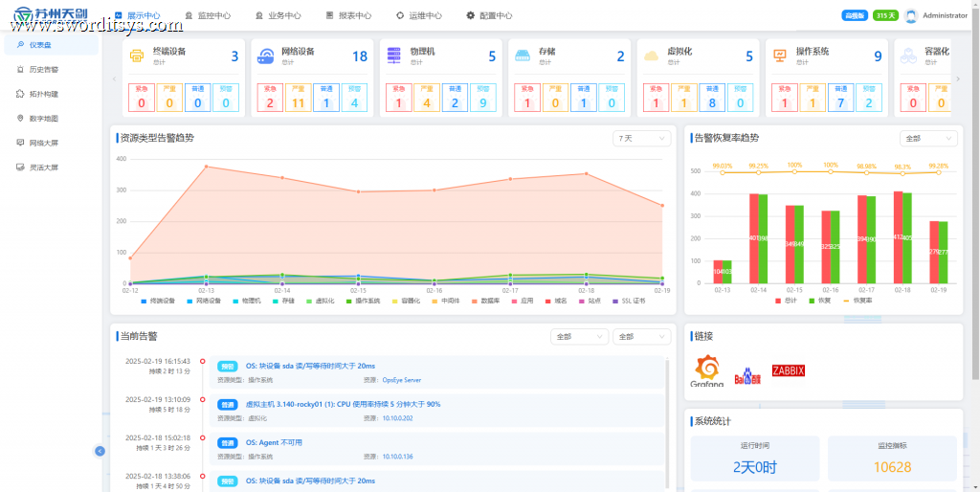This screenshot has height=492, width=980.
Task: Toggle the 操作系统 legend series
Action: [365, 301]
